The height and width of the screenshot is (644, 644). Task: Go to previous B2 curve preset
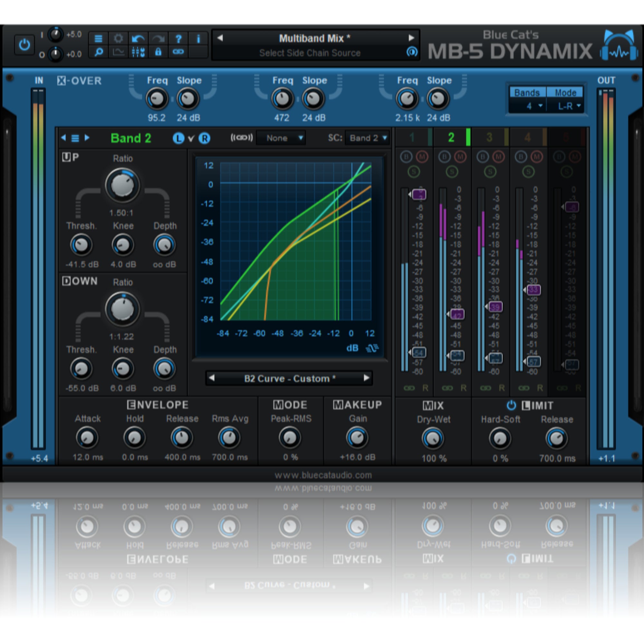coord(211,378)
